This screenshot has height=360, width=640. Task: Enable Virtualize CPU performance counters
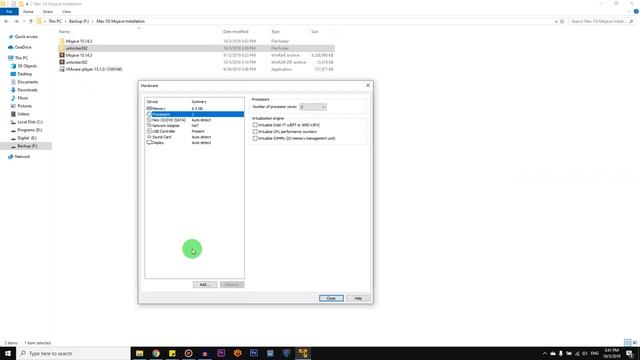tap(255, 131)
